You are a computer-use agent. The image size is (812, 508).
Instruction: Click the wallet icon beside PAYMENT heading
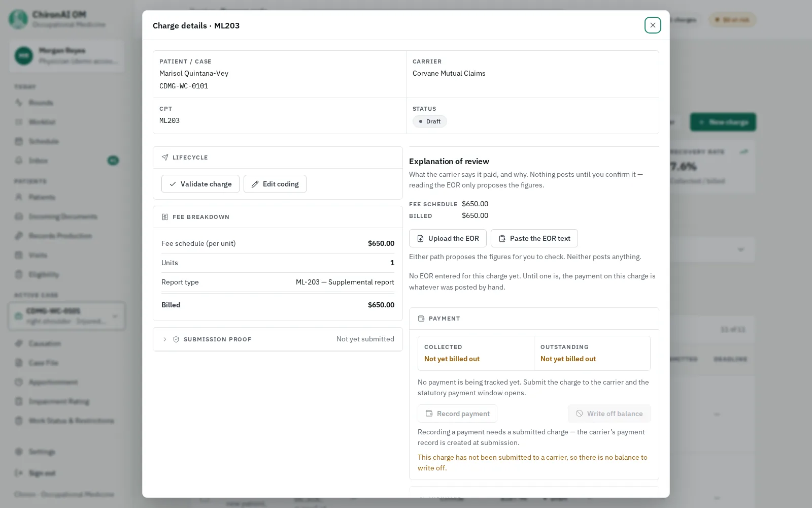[421, 319]
